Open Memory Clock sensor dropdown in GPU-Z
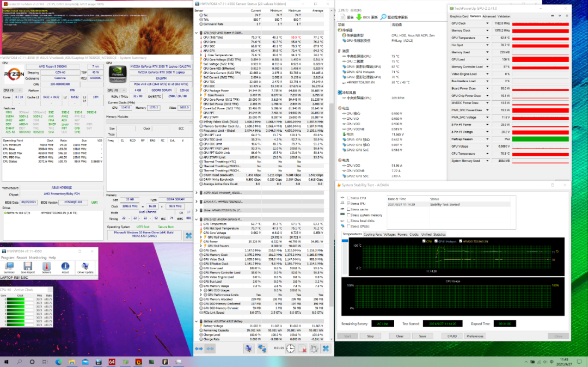Image resolution: width=588 pixels, height=367 pixels. 487,30
